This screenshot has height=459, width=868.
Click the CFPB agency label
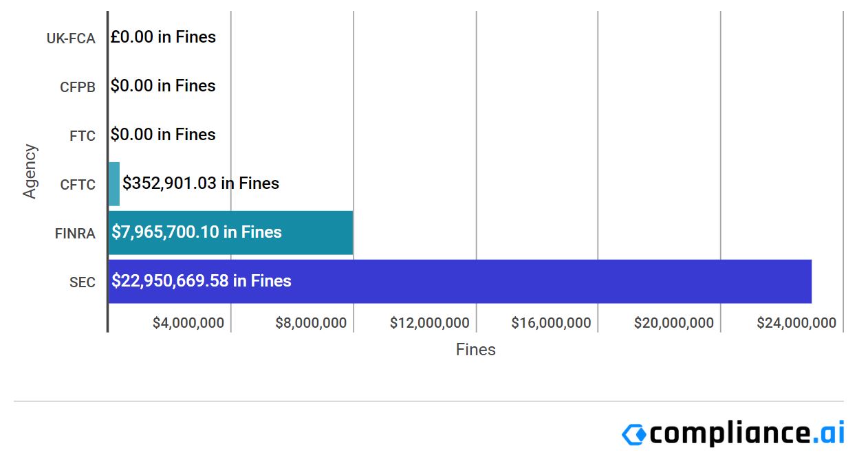[78, 87]
